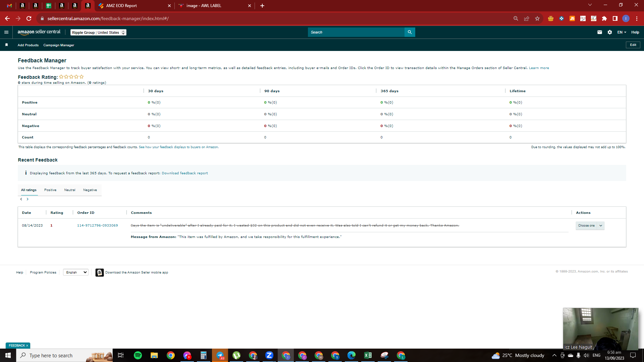Click the Seller Central search field
Screen dimensions: 644x362
point(356,32)
